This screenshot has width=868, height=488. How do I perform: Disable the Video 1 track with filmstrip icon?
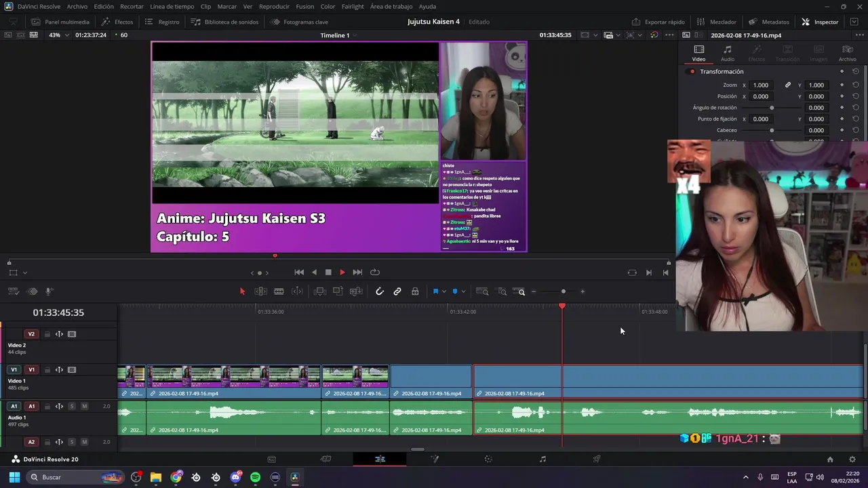[x=72, y=370]
